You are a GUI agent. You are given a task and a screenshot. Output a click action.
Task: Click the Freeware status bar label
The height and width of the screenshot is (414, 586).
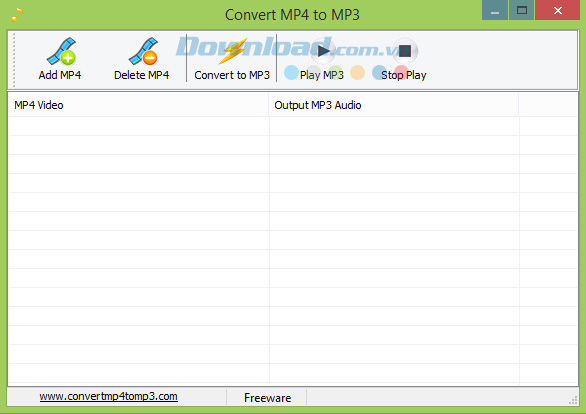pyautogui.click(x=268, y=398)
